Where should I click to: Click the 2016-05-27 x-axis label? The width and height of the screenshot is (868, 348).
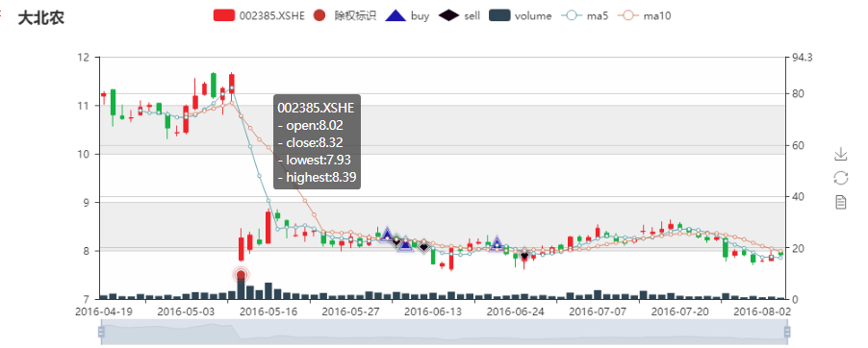(x=350, y=311)
